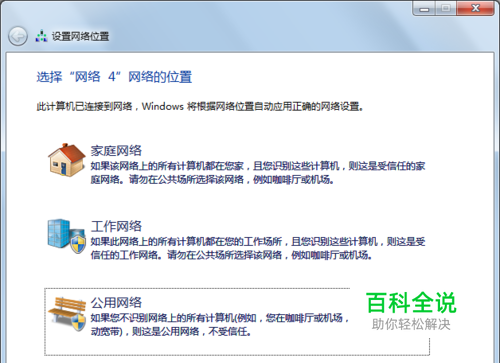Screen dimensions: 500x363
Task: Click the 公用网络 description text
Action: 220,325
